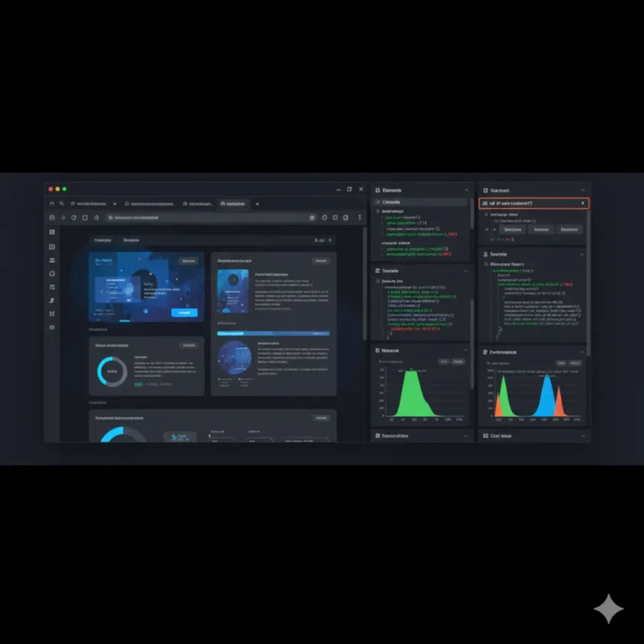Click the grid dashboard icon in left sidebar
Image resolution: width=644 pixels, height=644 pixels.
pyautogui.click(x=52, y=232)
